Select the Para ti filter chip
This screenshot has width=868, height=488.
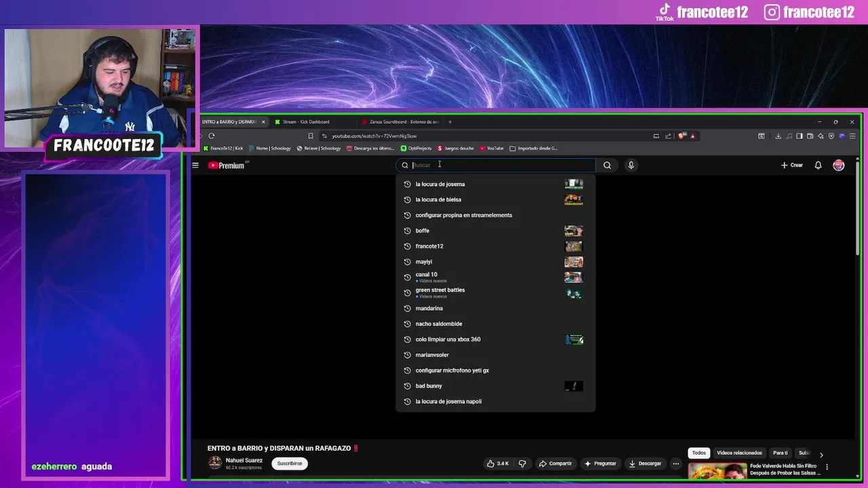point(781,453)
